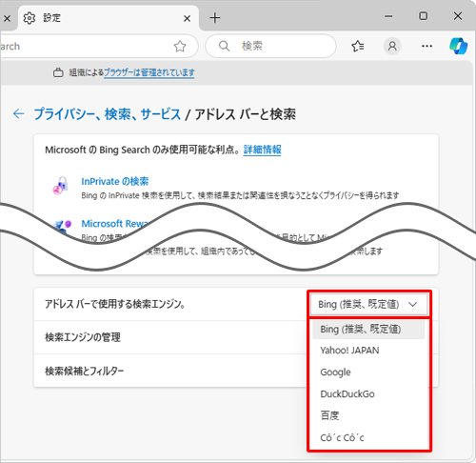The height and width of the screenshot is (463, 476).
Task: Click the magnifier icon in search box
Action: (224, 46)
